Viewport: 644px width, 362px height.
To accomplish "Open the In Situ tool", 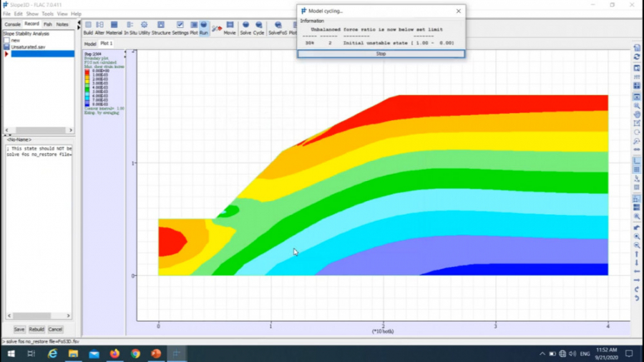I will (130, 29).
